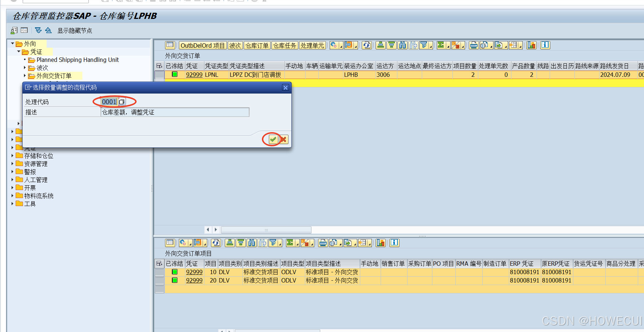The height and width of the screenshot is (332, 644).
Task: Expand the 波次 tree node
Action: pyautogui.click(x=25, y=67)
